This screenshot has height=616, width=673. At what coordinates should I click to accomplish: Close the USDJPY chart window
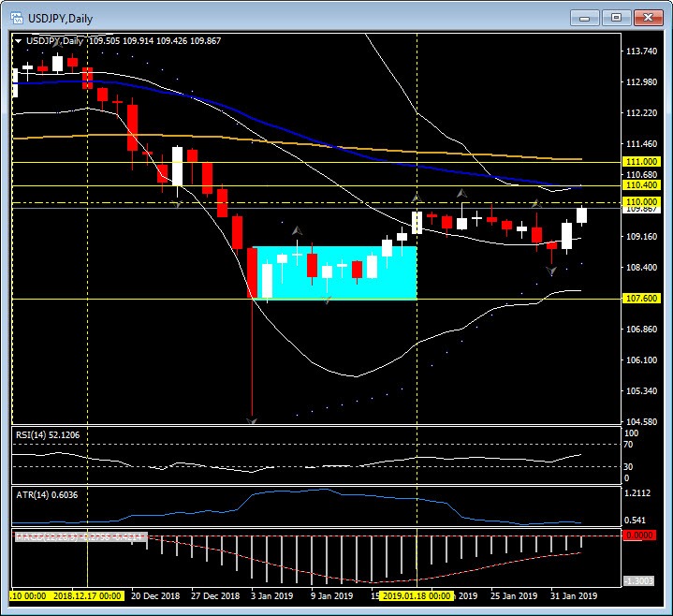[x=648, y=18]
